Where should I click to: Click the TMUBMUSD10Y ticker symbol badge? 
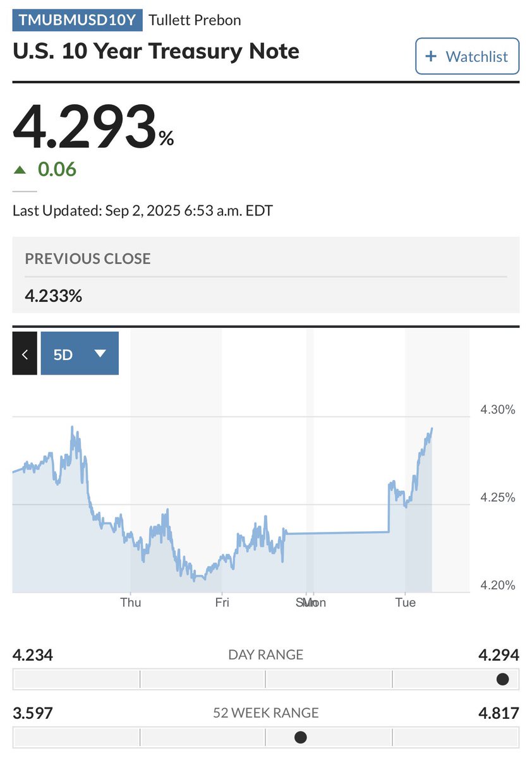coord(78,20)
